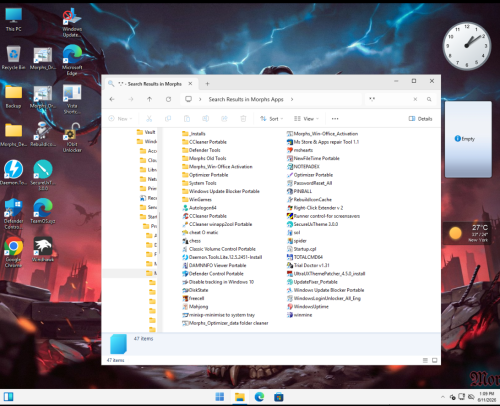Open the View dropdown menu
Image resolution: width=500 pixels, height=406 pixels.
click(306, 119)
